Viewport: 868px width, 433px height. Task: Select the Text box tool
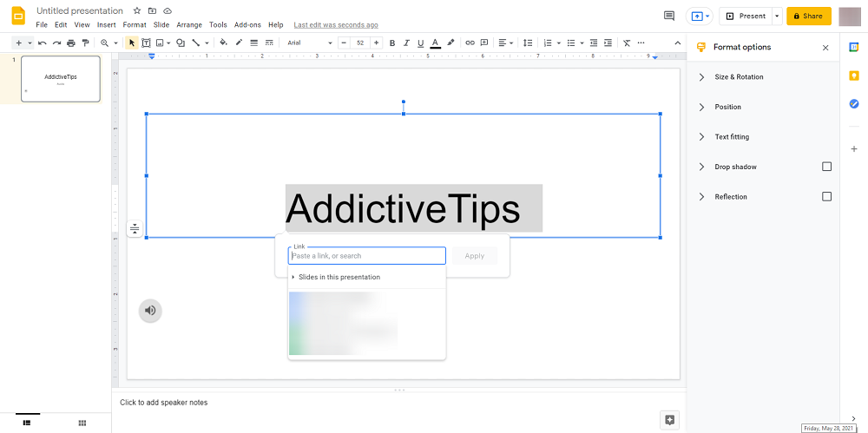point(146,43)
